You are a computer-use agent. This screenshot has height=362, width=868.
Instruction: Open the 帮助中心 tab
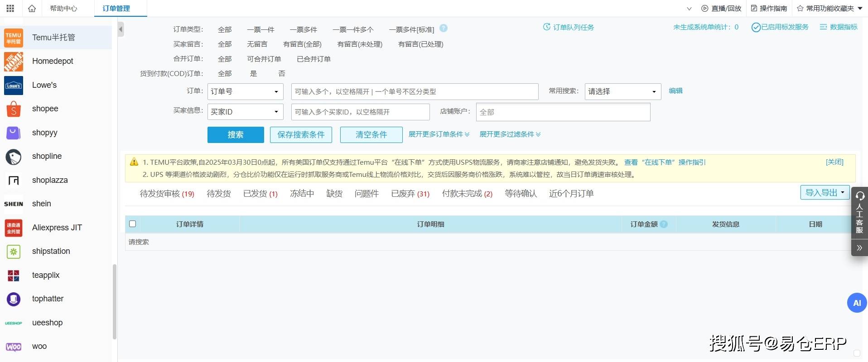(x=63, y=8)
